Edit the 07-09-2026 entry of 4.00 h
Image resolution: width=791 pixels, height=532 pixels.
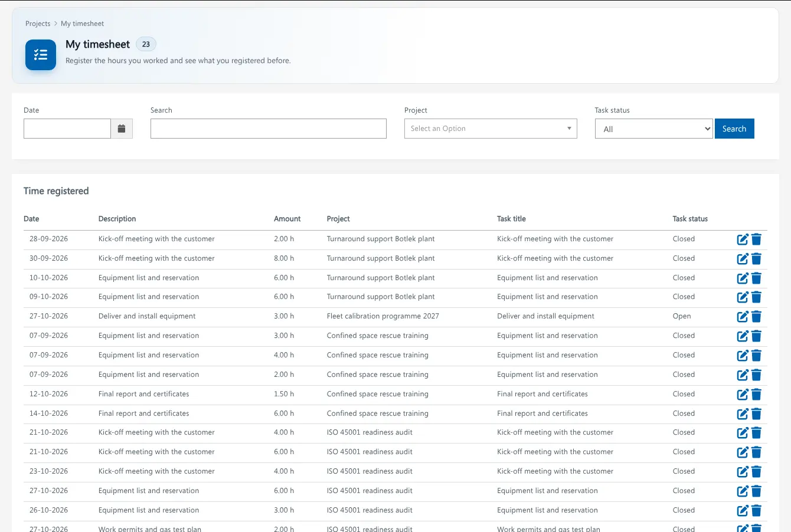pos(743,356)
